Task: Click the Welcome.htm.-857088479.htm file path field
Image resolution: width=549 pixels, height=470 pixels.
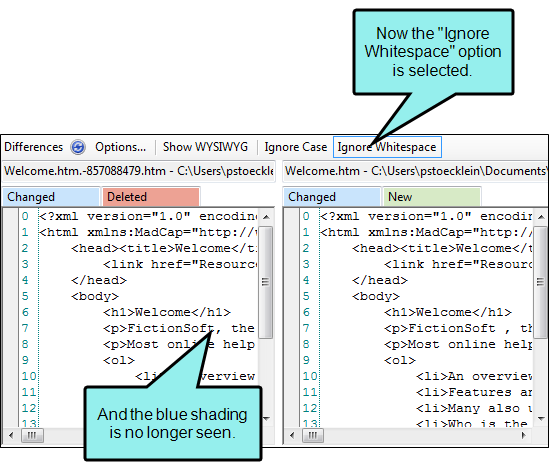Action: pyautogui.click(x=139, y=171)
